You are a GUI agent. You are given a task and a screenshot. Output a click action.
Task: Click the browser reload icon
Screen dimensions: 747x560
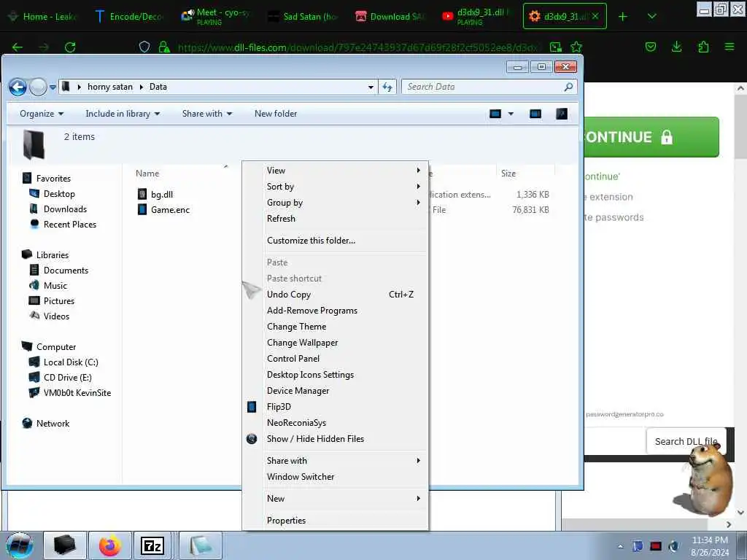point(70,47)
